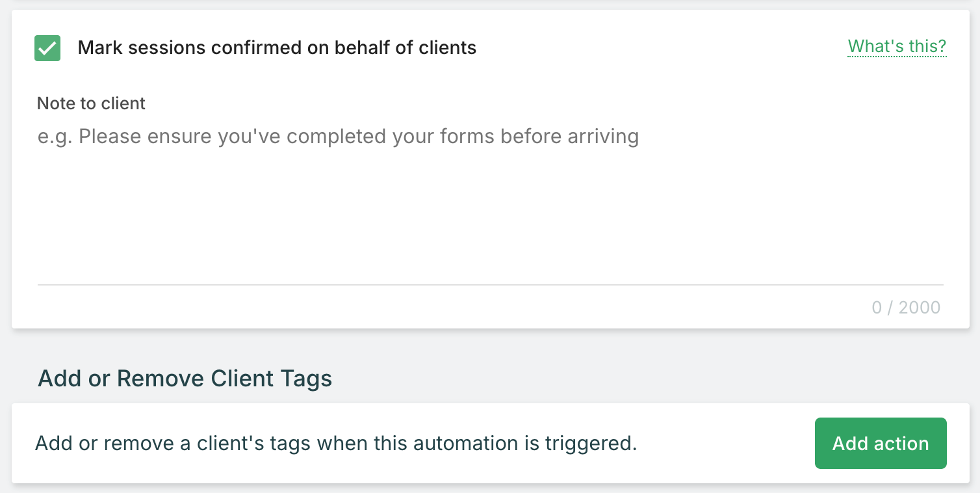Viewport: 980px width, 493px height.
Task: Click the underline below the note field
Action: pyautogui.click(x=490, y=284)
